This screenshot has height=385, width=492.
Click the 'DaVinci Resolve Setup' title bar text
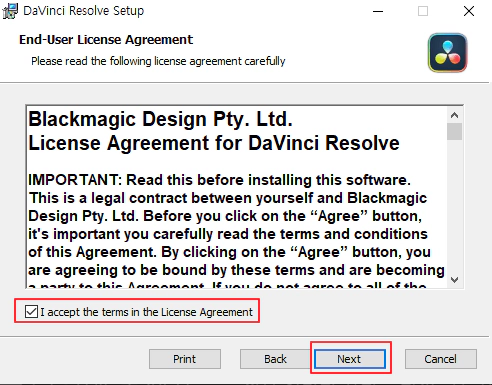tap(84, 11)
